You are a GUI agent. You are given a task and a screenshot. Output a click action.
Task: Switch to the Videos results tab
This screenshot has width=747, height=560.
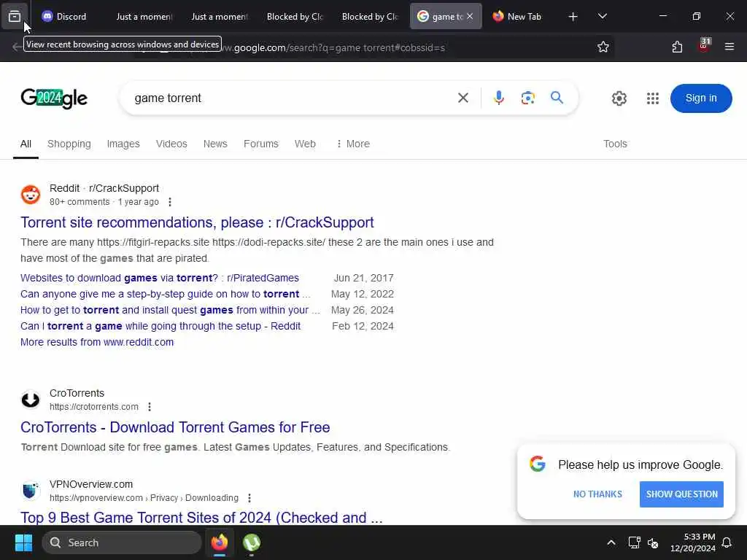(x=171, y=144)
